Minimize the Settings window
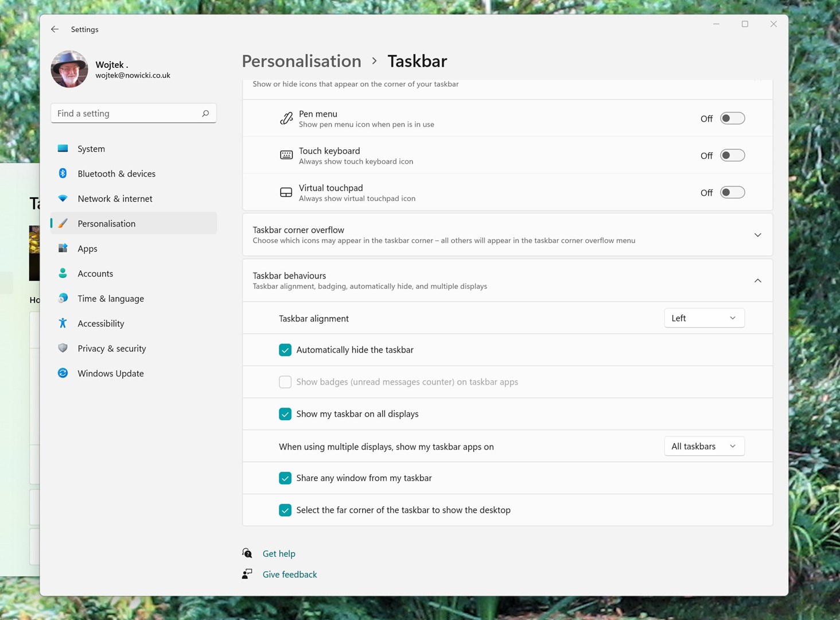The height and width of the screenshot is (620, 840). coord(716,24)
